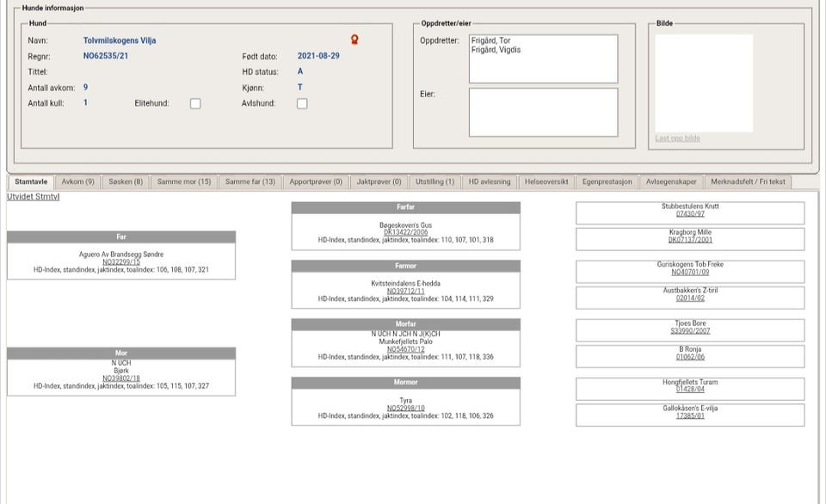Image resolution: width=826 pixels, height=504 pixels.
Task: Click the Mormor header bar
Action: (405, 383)
